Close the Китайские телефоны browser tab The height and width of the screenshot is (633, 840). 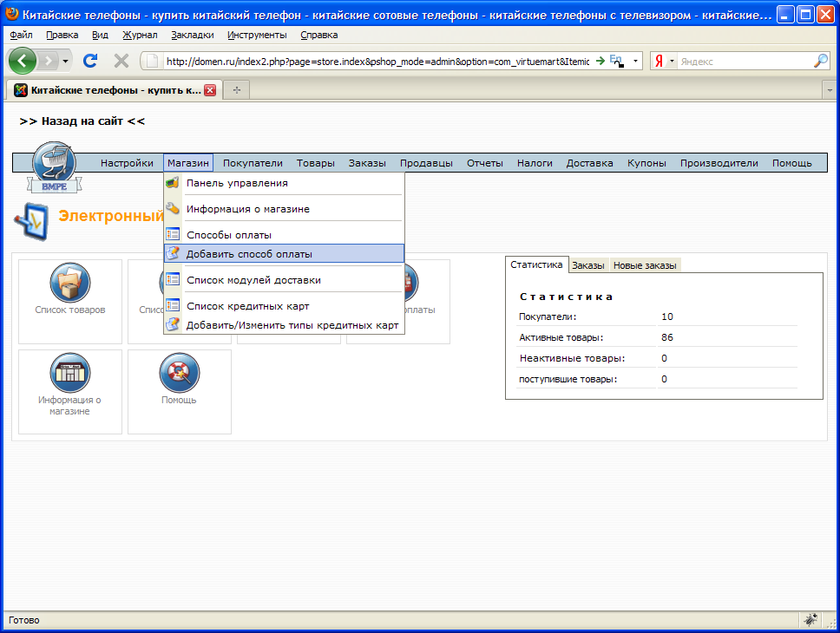pos(209,90)
